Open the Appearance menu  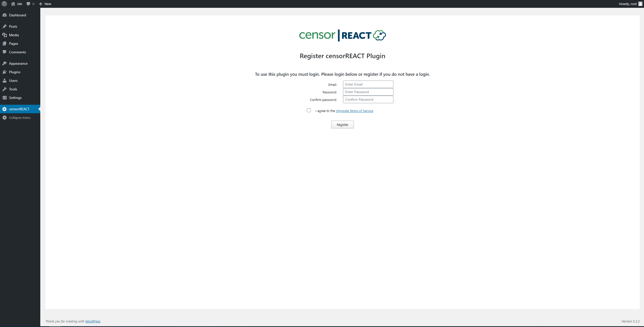18,63
